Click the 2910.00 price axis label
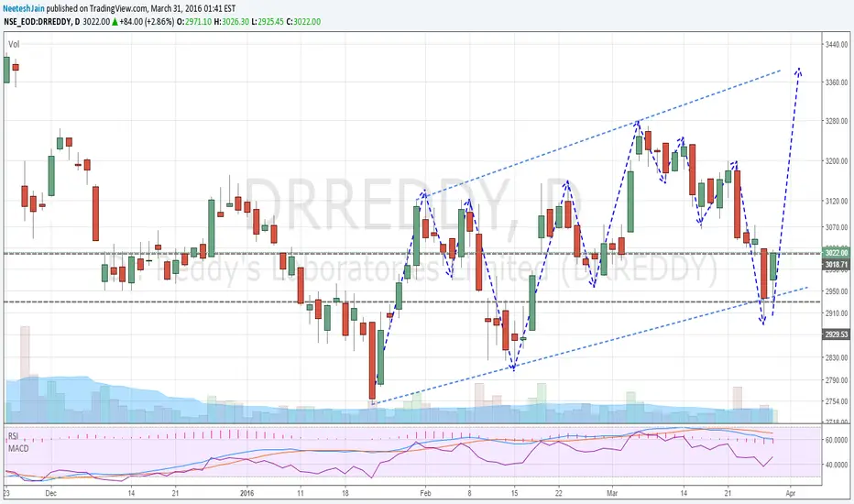 pos(837,313)
